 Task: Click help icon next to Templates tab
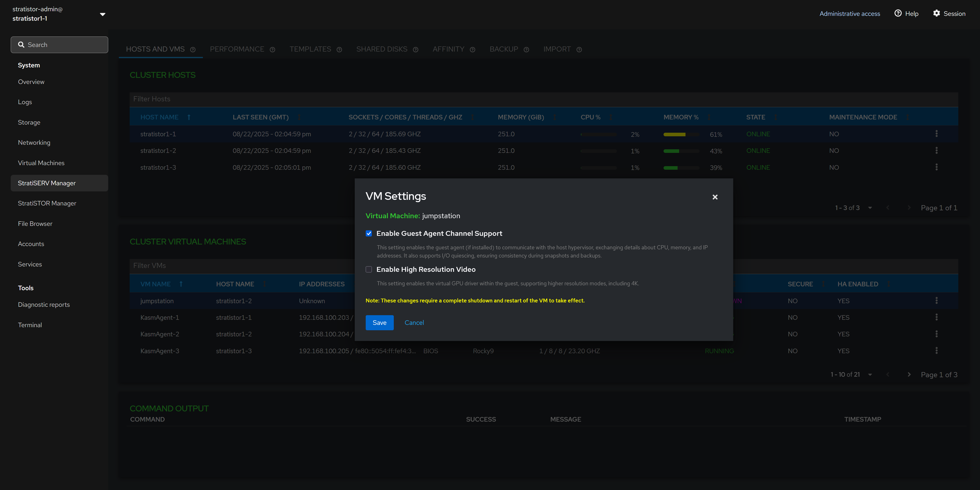coord(339,50)
